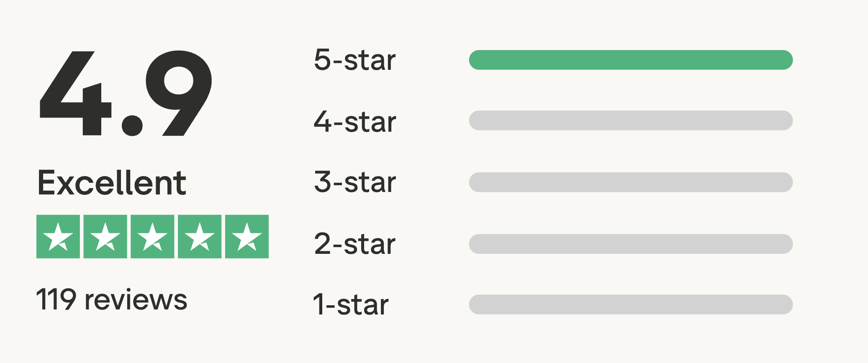
Task: Select the 1-star rating label
Action: (x=351, y=304)
